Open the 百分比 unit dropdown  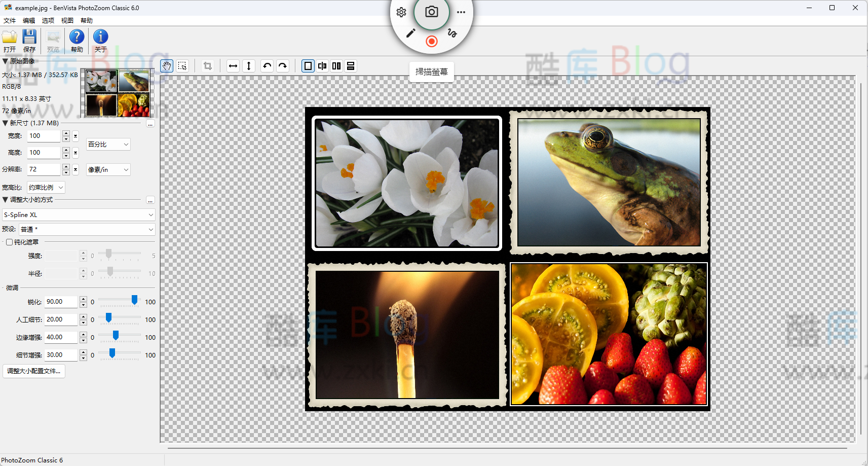[108, 145]
